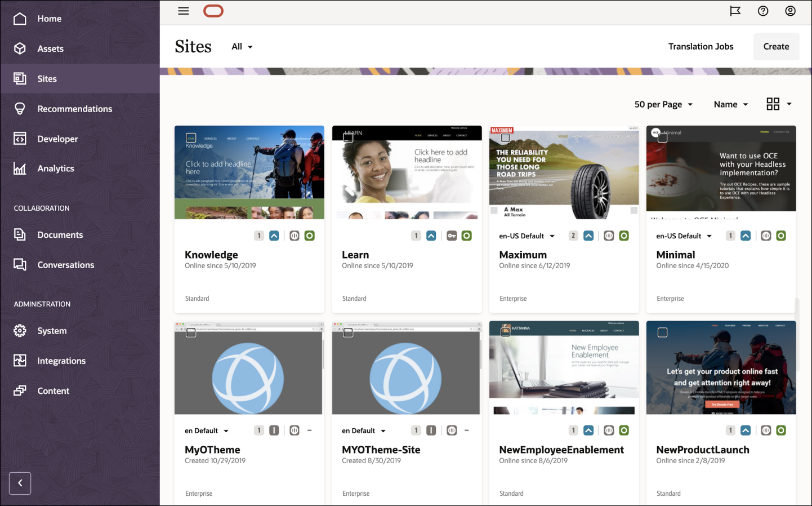
Task: Open the user account profile icon
Action: 791,11
